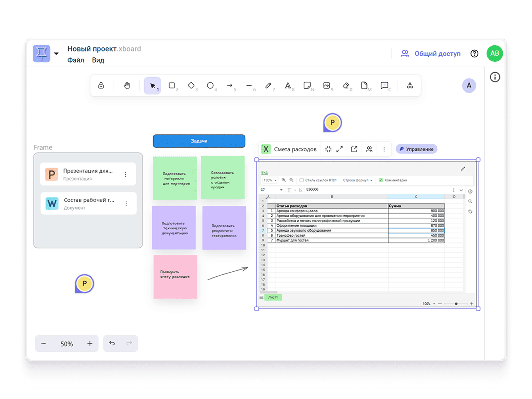Select the eraser tool

click(x=346, y=86)
